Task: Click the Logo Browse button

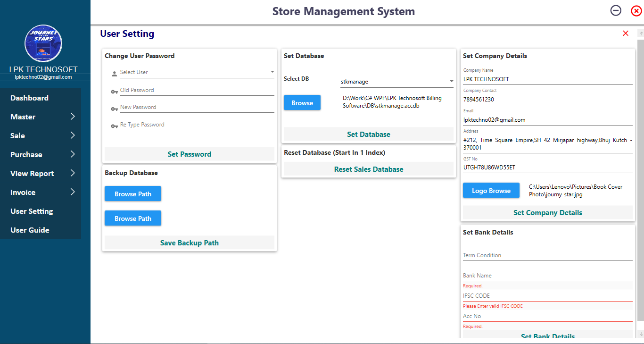Action: pos(491,191)
